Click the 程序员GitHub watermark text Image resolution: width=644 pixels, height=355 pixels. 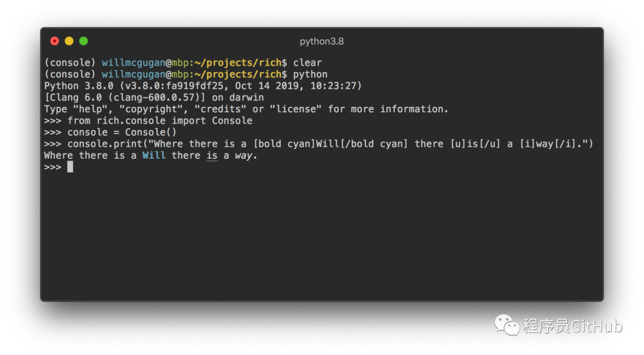[572, 326]
